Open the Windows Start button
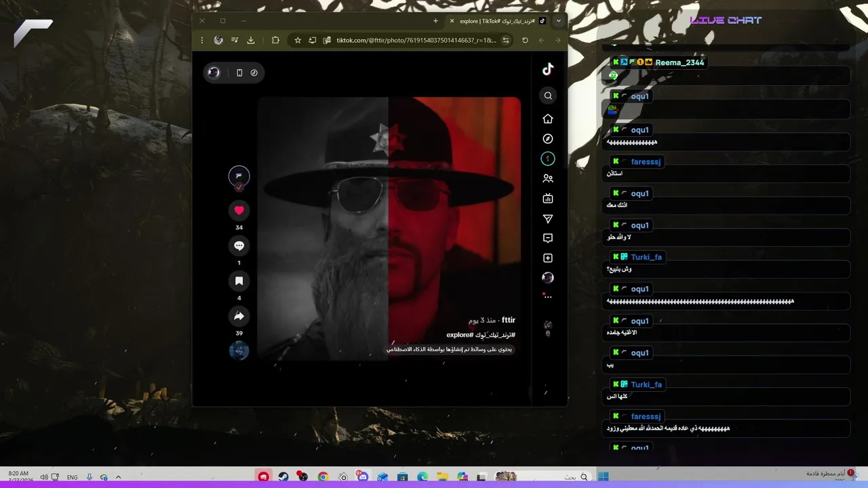This screenshot has width=868, height=488. (604, 476)
